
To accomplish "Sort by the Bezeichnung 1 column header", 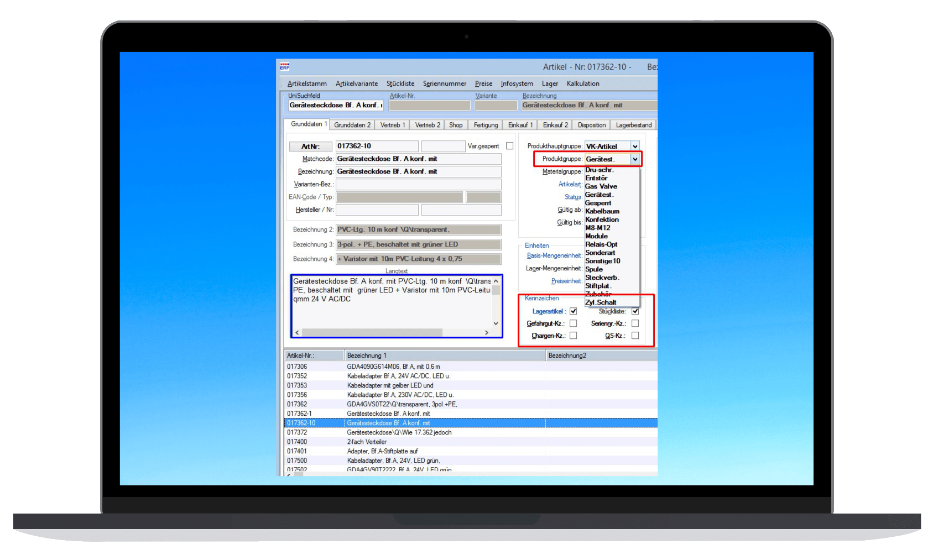I will click(445, 355).
